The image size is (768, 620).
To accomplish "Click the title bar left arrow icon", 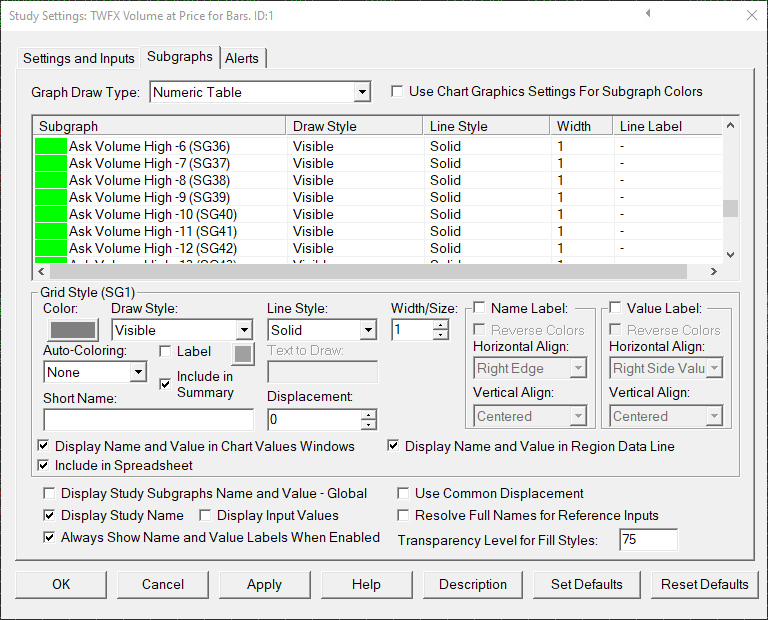I will click(x=648, y=14).
